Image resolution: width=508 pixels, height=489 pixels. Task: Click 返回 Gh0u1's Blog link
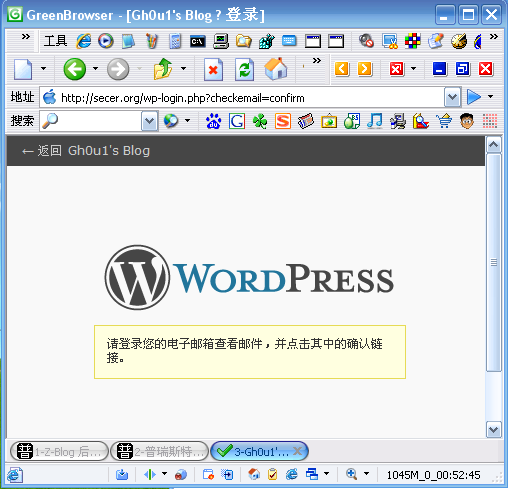tap(86, 151)
